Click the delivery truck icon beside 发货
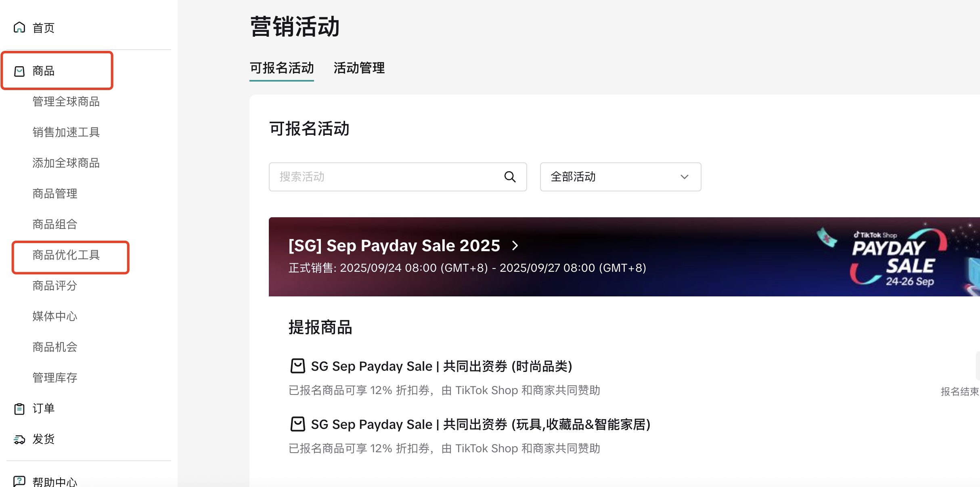 point(19,439)
